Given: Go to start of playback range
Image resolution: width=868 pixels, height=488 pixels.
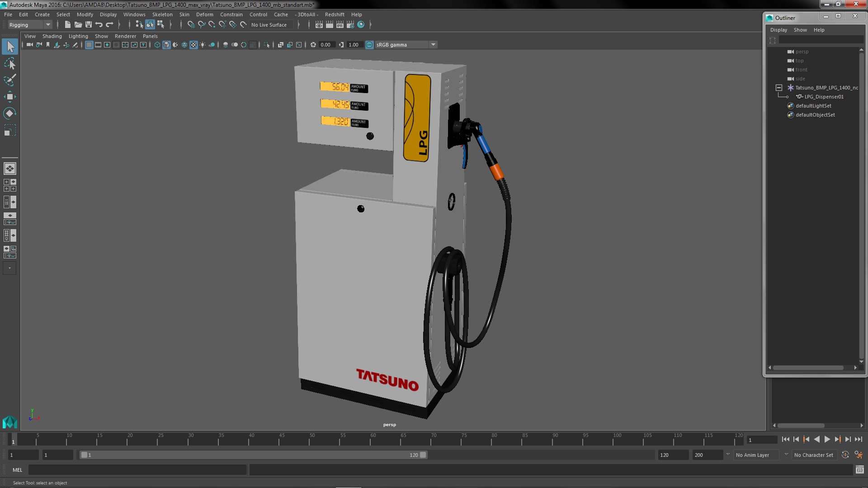Looking at the screenshot, I should coord(785,439).
